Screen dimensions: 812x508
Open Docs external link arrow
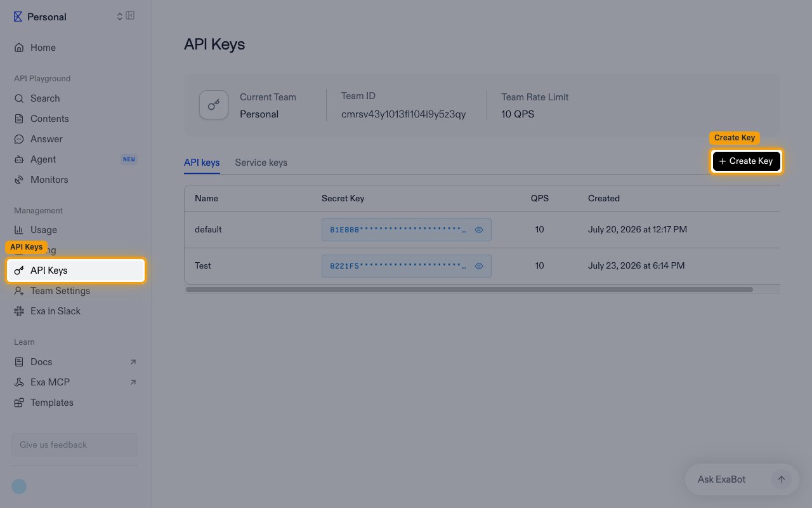133,362
